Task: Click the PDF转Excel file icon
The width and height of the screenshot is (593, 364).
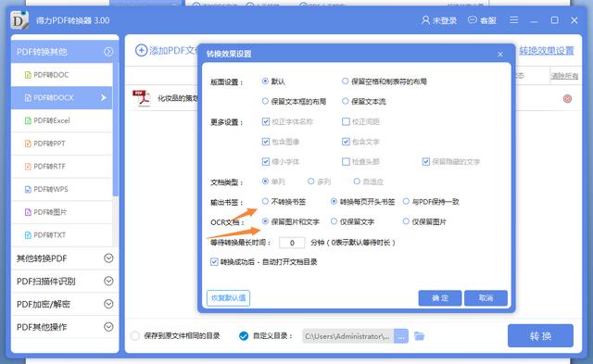Action: coord(28,120)
